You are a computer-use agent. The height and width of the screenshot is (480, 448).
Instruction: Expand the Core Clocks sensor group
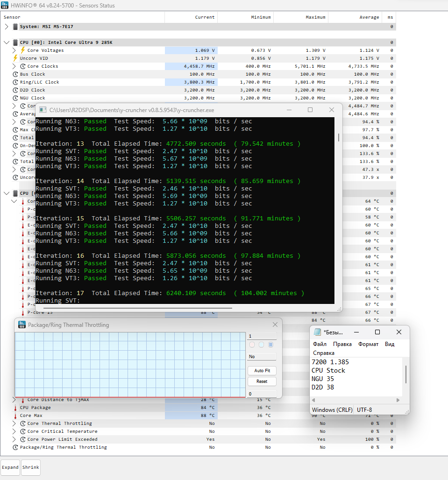coord(14,66)
